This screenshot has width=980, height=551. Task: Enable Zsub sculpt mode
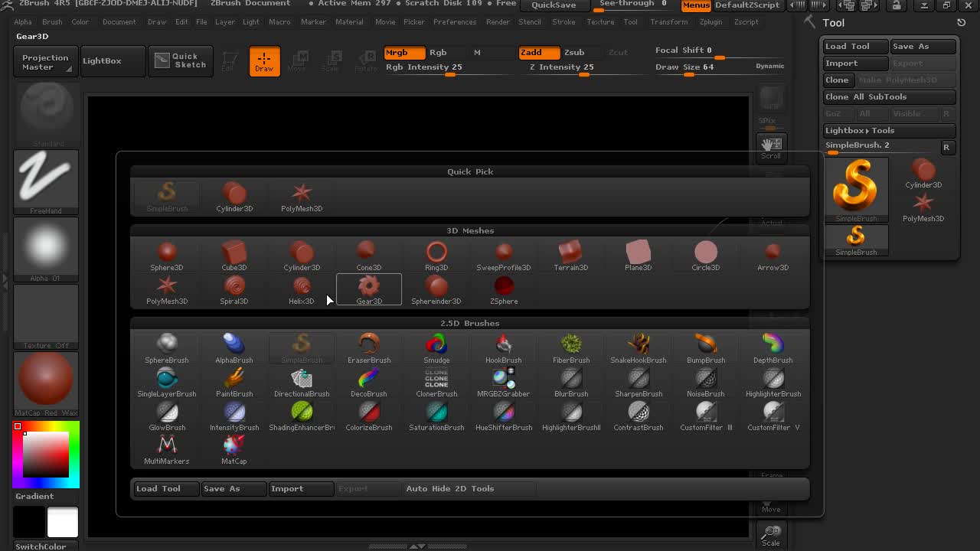pyautogui.click(x=574, y=53)
